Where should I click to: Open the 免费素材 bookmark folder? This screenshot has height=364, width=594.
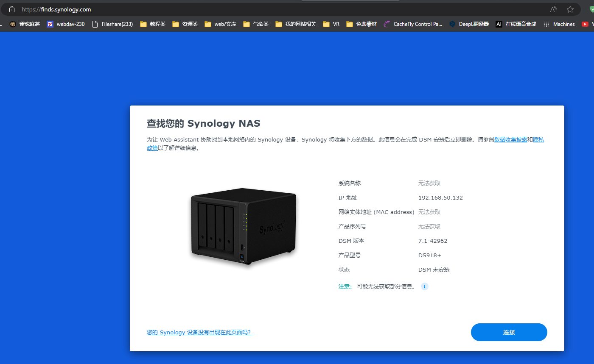[x=361, y=24]
